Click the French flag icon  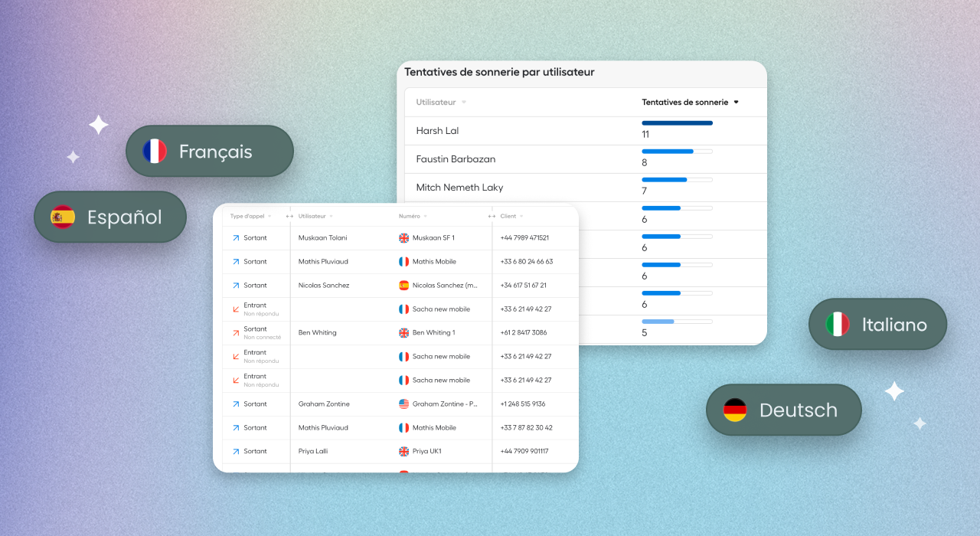(155, 151)
